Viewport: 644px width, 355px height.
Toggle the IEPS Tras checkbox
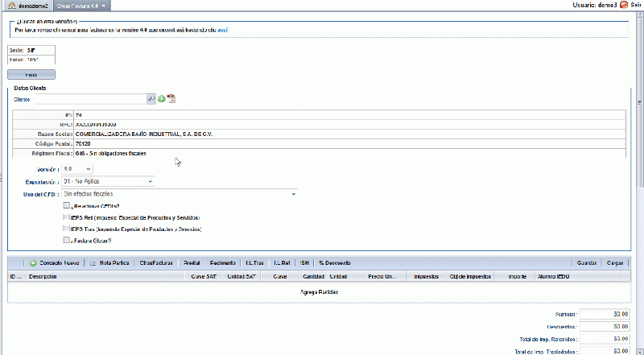(x=67, y=229)
